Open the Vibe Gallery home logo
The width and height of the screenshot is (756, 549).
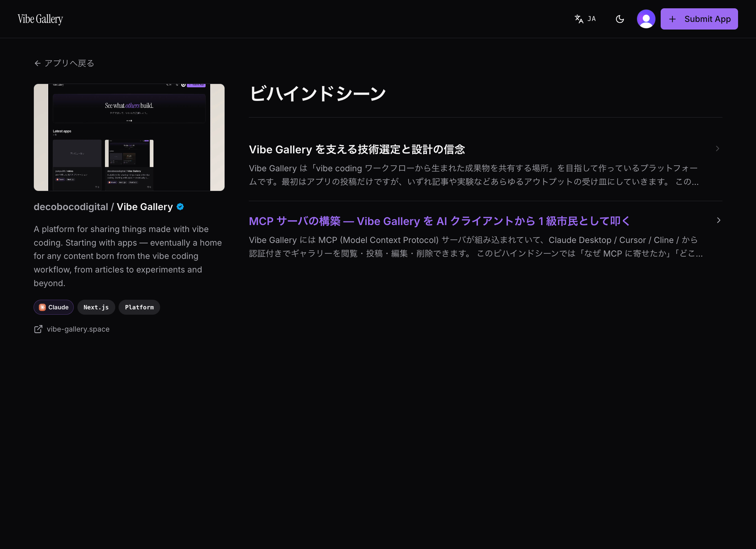pos(40,19)
